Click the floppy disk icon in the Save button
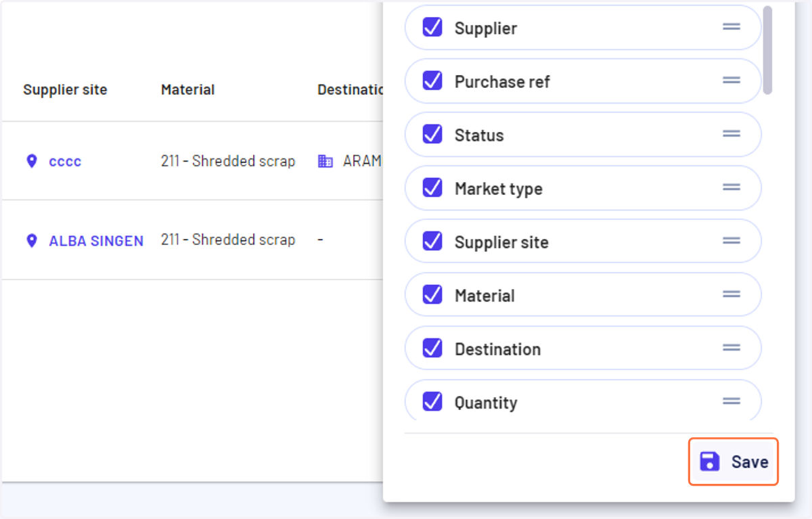812x519 pixels. pyautogui.click(x=709, y=461)
